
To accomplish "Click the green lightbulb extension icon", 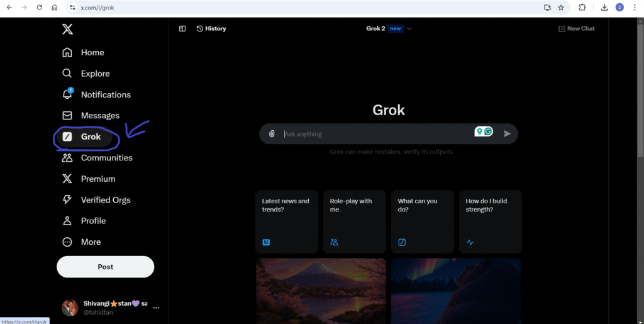I will (479, 131).
